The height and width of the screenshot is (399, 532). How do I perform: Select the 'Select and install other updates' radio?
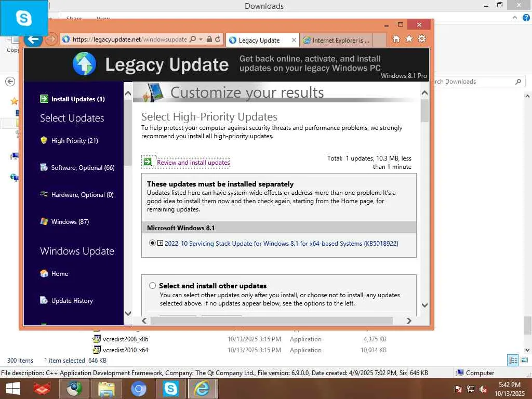coord(152,285)
